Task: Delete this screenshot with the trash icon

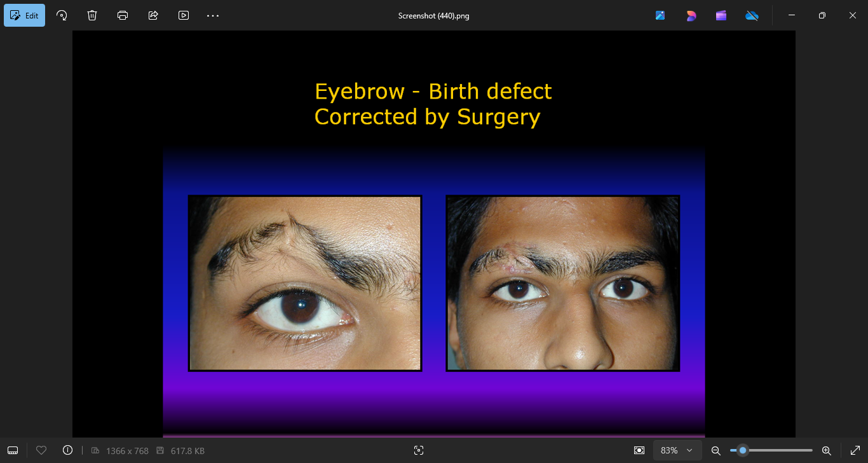Action: [x=92, y=15]
